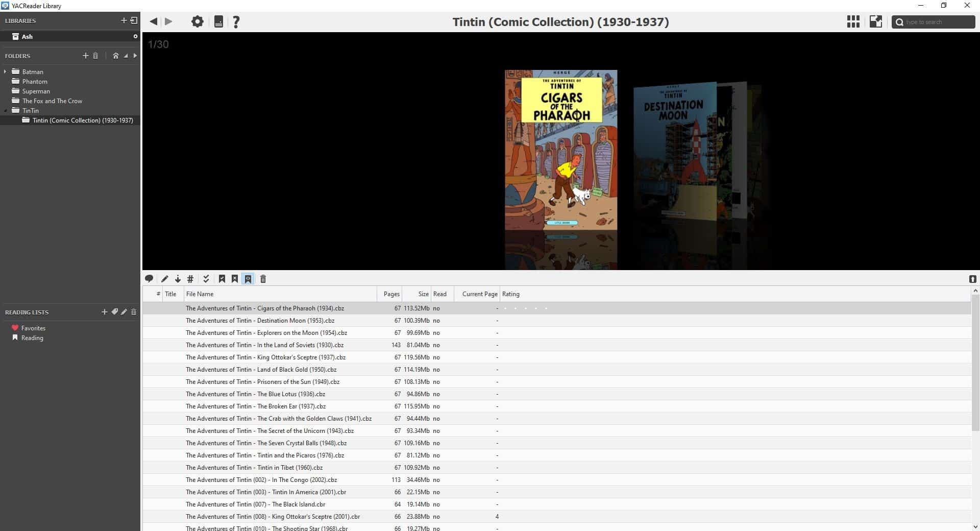Toggle comic flow visibility icon at right
980x531 pixels.
pyautogui.click(x=972, y=279)
